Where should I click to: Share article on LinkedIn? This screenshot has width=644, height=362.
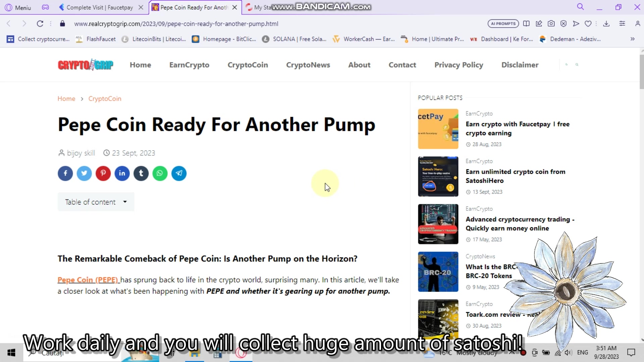pyautogui.click(x=122, y=173)
